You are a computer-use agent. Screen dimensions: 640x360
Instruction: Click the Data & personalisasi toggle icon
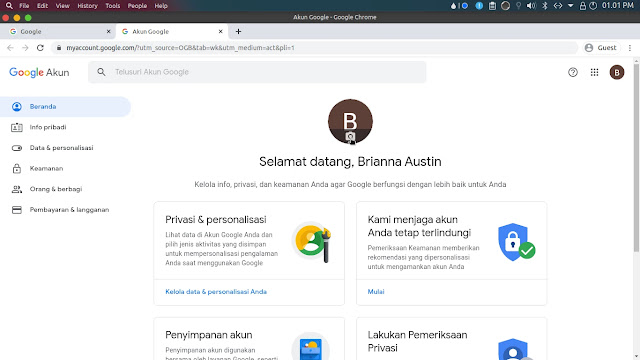click(x=17, y=148)
